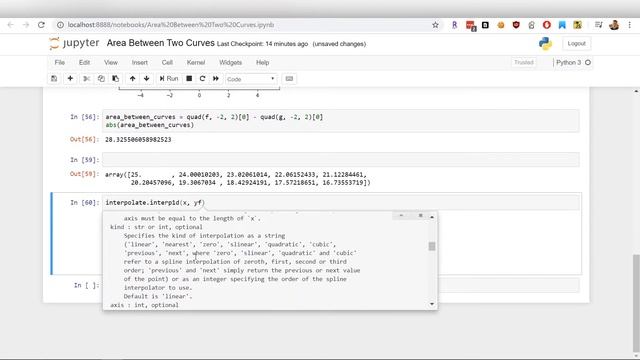Click 'kind : str or int, optional' text
This screenshot has height=360, width=640.
156,227
